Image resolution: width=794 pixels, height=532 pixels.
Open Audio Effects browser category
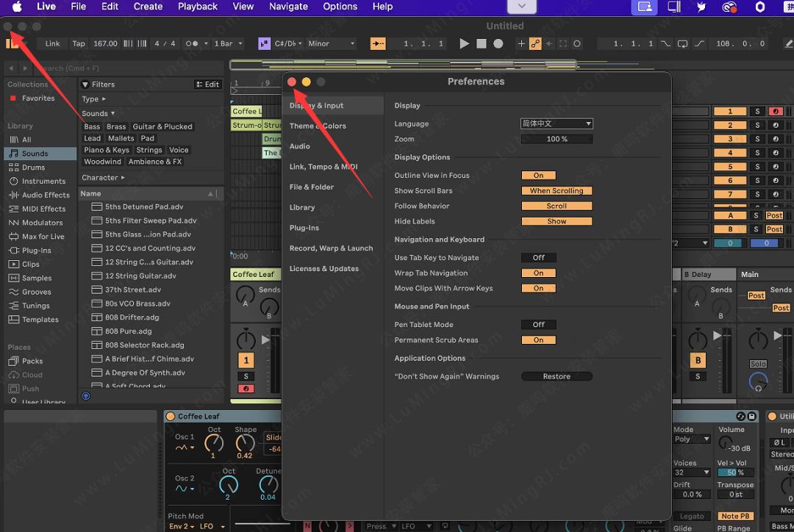(46, 195)
